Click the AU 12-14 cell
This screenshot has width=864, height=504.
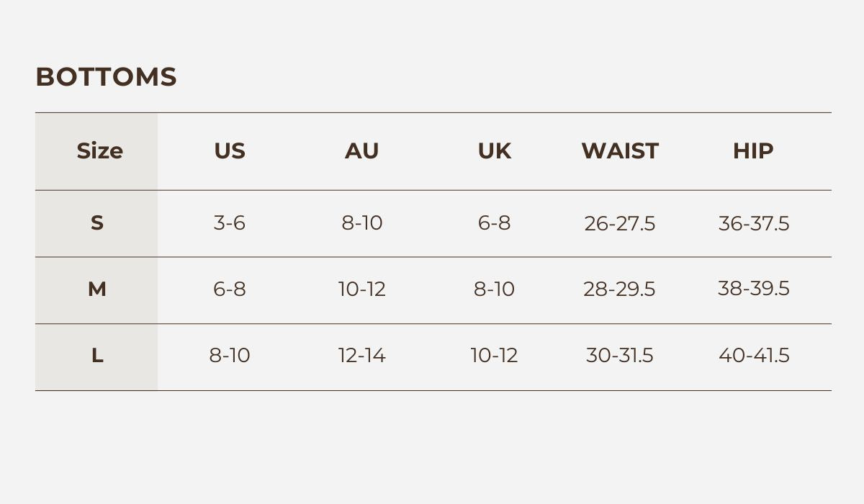click(x=361, y=356)
